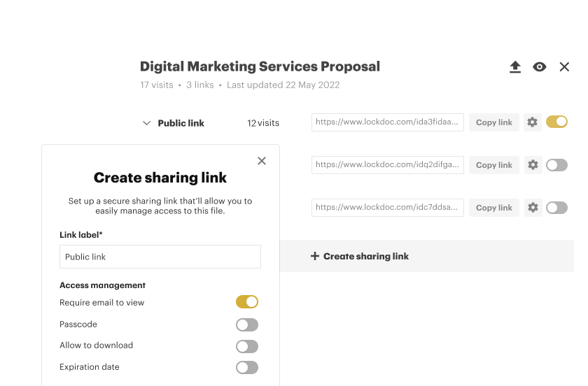Image resolution: width=588 pixels, height=386 pixels.
Task: Copy link for the idc7ddsa URL
Action: coord(494,208)
